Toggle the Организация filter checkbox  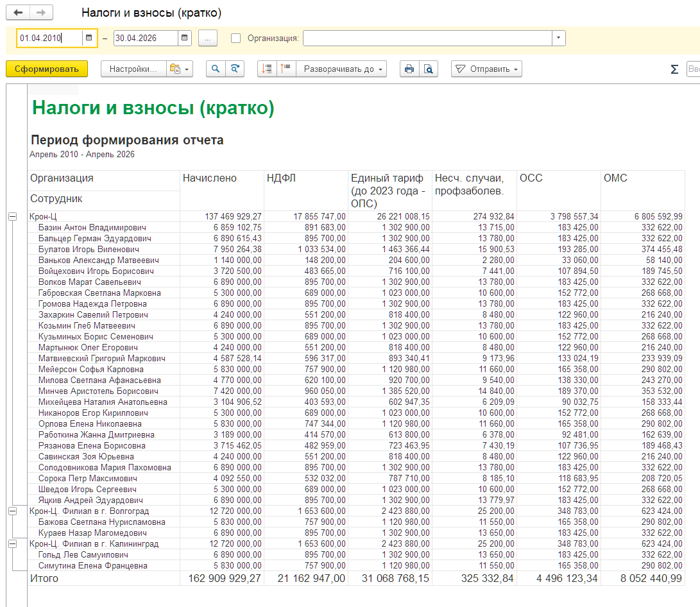coord(235,38)
